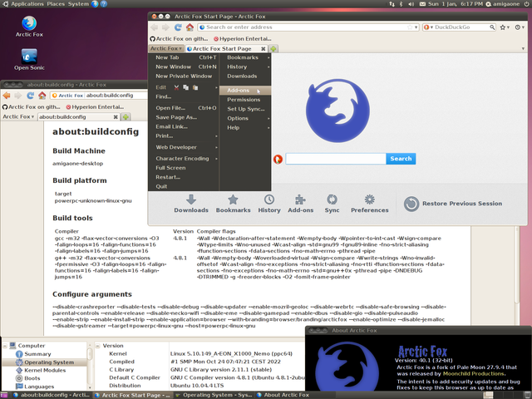Viewport: 532px width, 399px height.
Task: Select Set Up Sync... menu entry
Action: pyautogui.click(x=245, y=109)
